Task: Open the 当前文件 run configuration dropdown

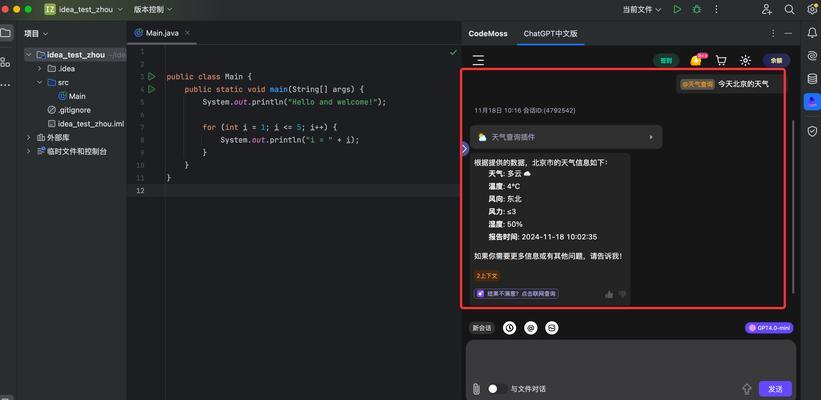Action: pyautogui.click(x=641, y=9)
